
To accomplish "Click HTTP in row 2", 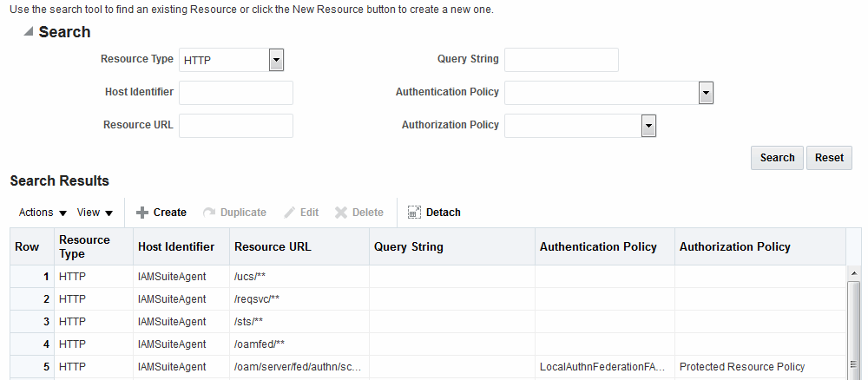I will (x=73, y=298).
